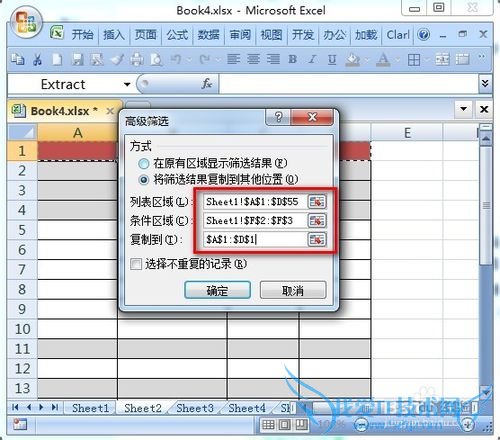Apply the Fill Color bucket

(353, 60)
